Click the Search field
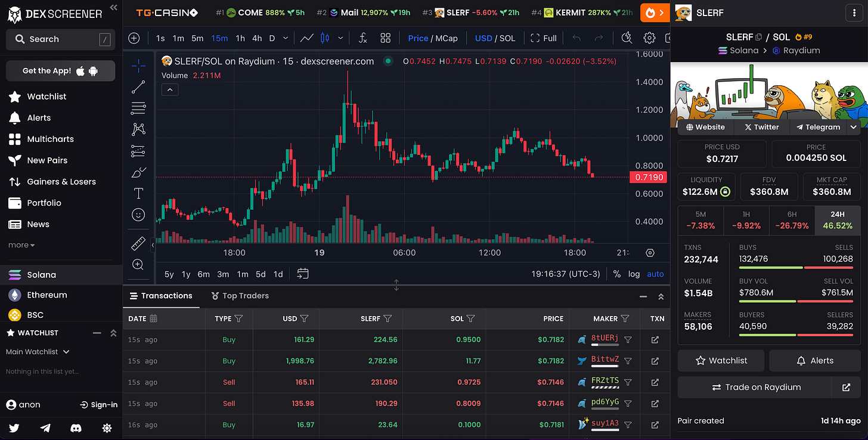The image size is (868, 440). 60,39
